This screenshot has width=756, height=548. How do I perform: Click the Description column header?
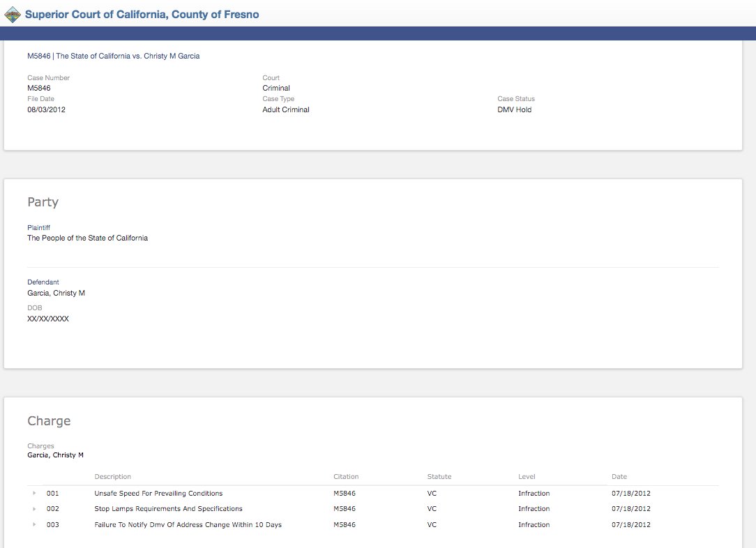coord(113,476)
